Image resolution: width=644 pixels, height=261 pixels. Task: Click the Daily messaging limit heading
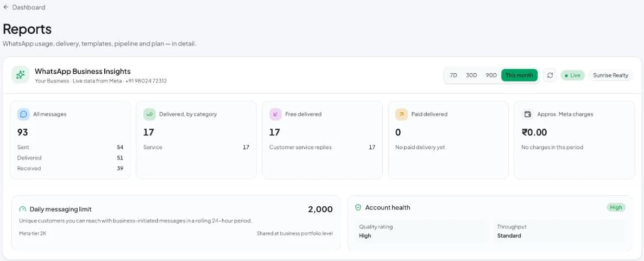[x=60, y=209]
